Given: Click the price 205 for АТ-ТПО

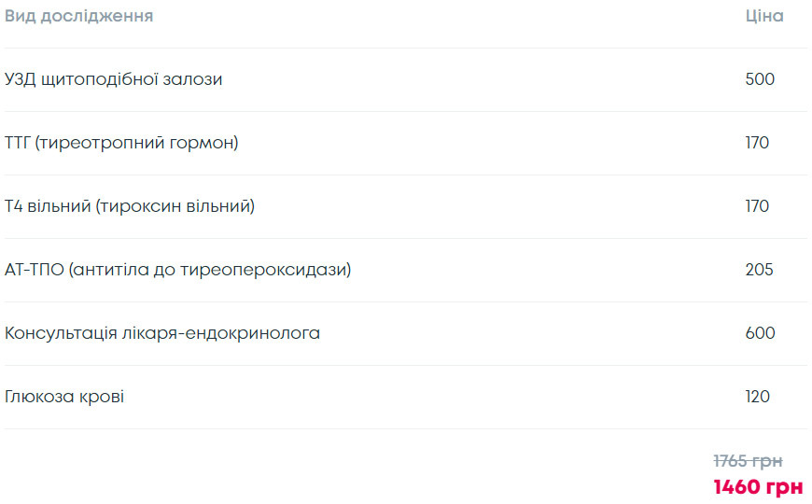Looking at the screenshot, I should pos(759,270).
